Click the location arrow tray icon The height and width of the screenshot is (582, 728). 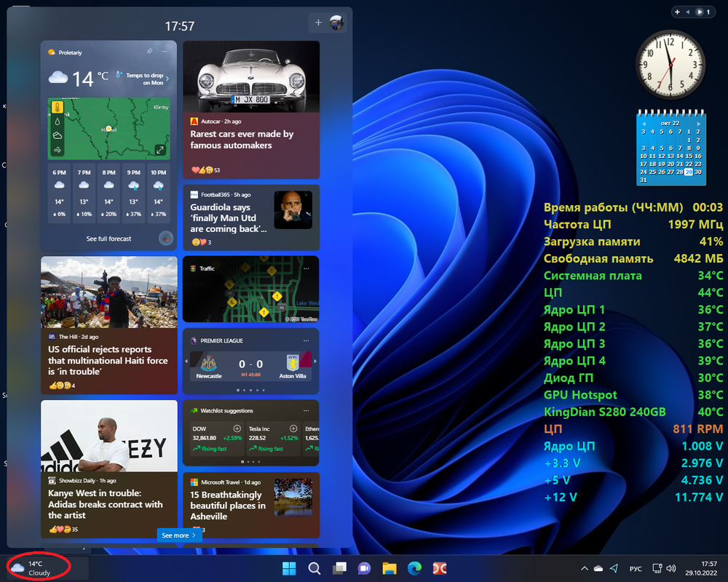[x=614, y=568]
